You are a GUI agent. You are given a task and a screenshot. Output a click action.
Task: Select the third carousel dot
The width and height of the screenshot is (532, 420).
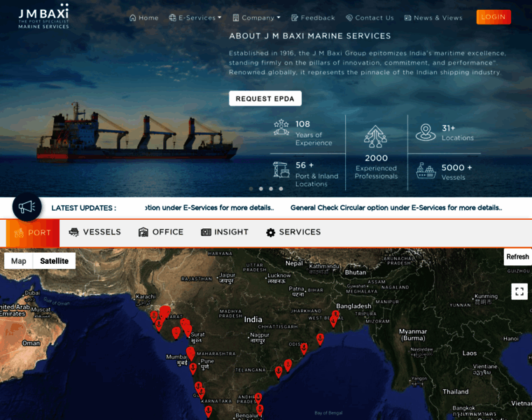tap(271, 188)
